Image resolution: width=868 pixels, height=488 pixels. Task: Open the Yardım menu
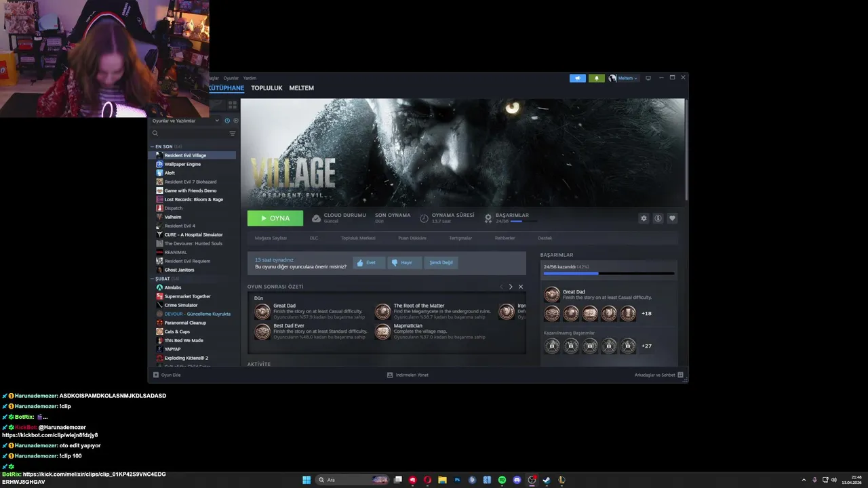[x=250, y=78]
